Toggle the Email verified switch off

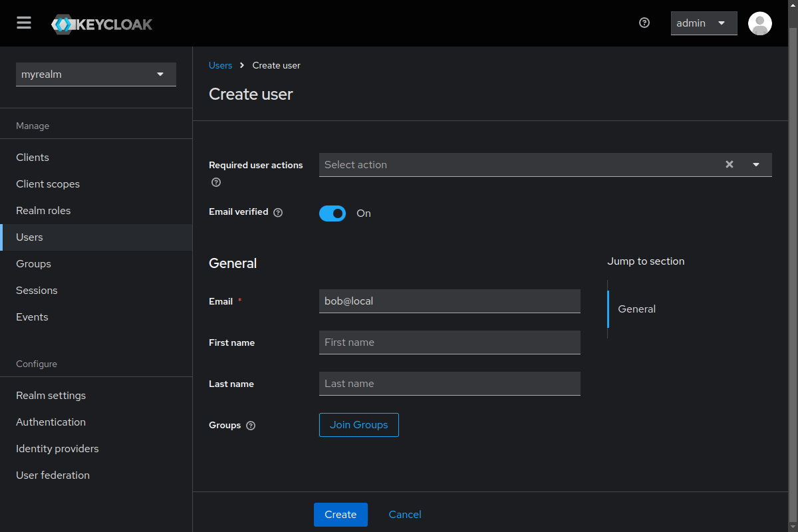332,213
